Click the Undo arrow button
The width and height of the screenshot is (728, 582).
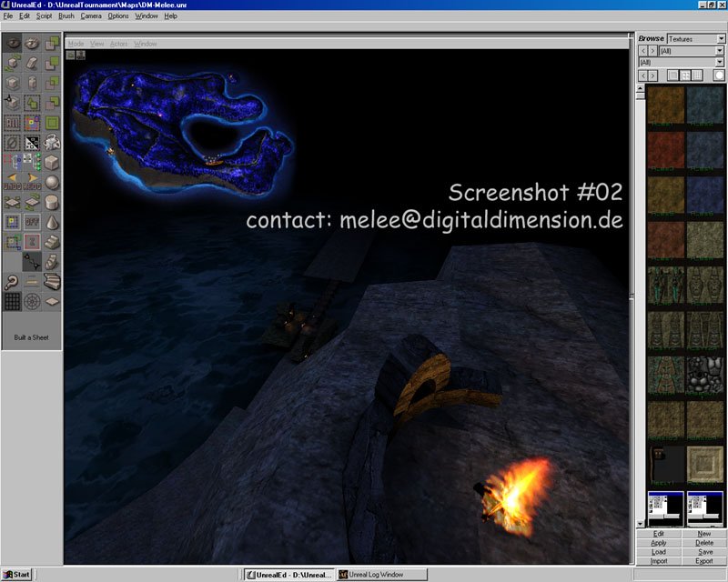(12, 181)
